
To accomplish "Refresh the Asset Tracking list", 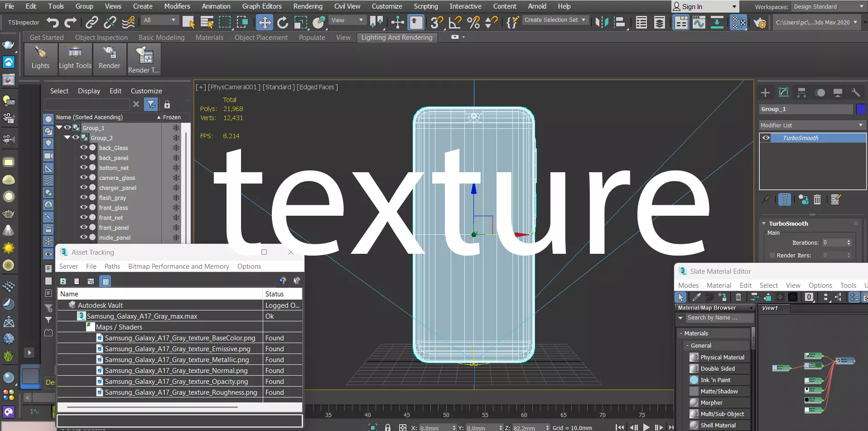I will (63, 281).
